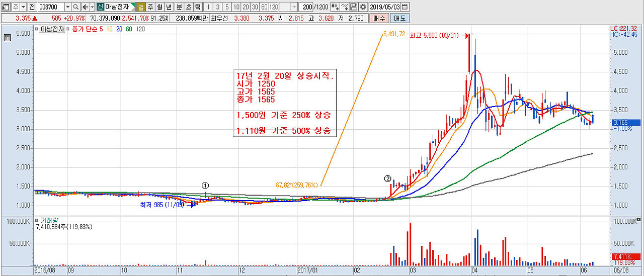Click the line chart overlay icon
This screenshot has width=644, height=276.
[345, 7]
